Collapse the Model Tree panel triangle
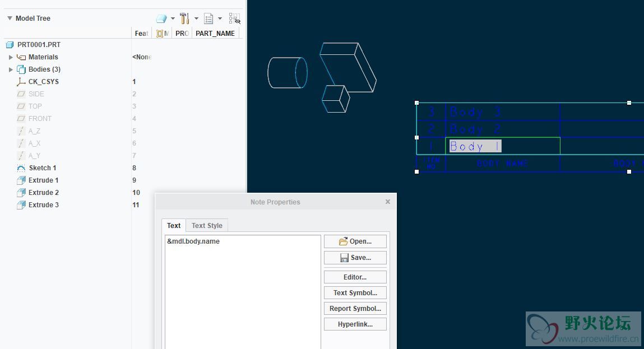644x349 pixels. point(10,18)
